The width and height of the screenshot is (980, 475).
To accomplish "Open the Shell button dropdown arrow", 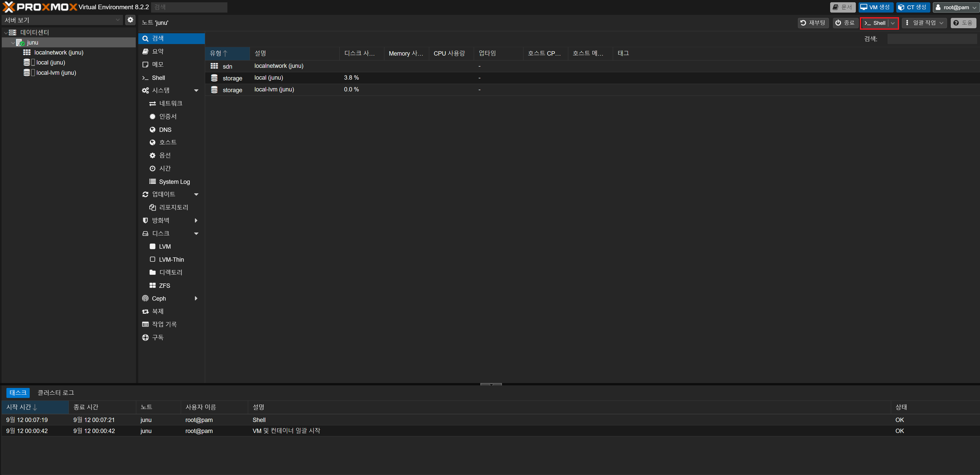I will click(x=892, y=23).
